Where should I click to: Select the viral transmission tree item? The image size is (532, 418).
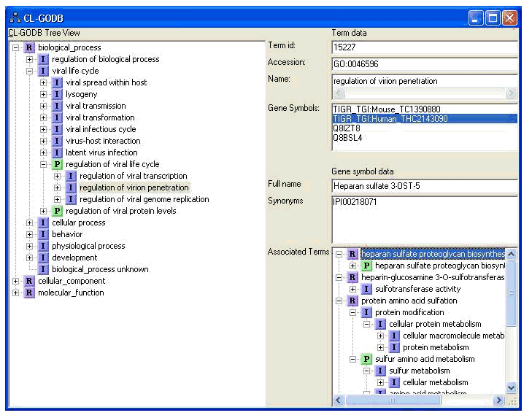tap(96, 106)
